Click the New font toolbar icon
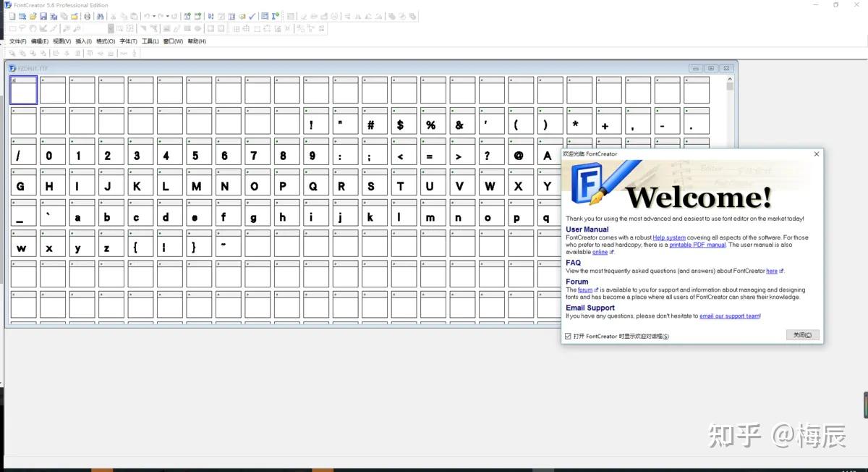This screenshot has height=472, width=868. pos(12,16)
